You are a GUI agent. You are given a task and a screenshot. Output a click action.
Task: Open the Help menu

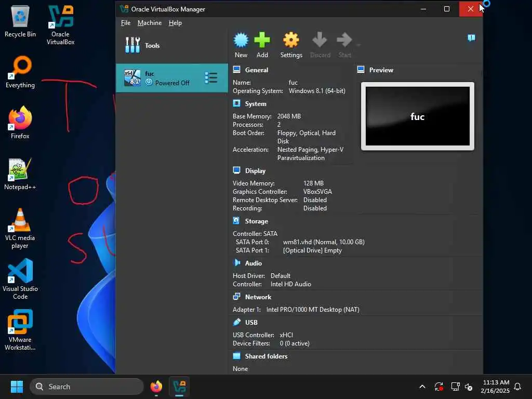175,23
